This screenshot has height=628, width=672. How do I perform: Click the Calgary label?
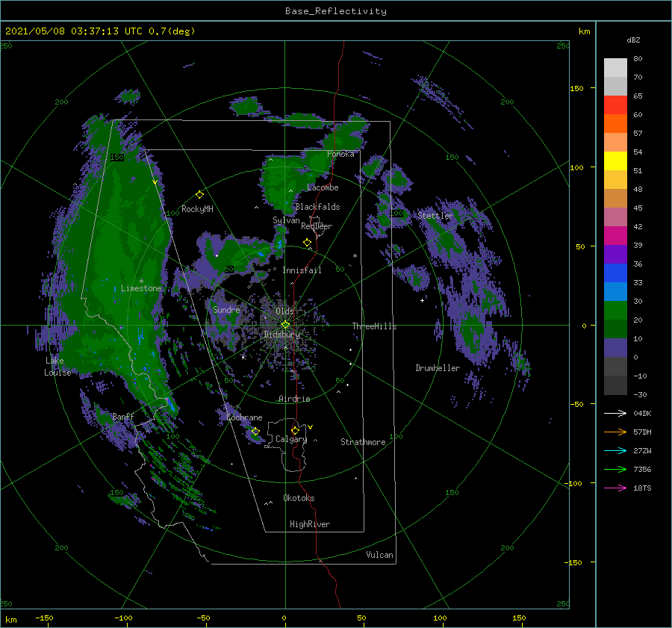[x=291, y=439]
